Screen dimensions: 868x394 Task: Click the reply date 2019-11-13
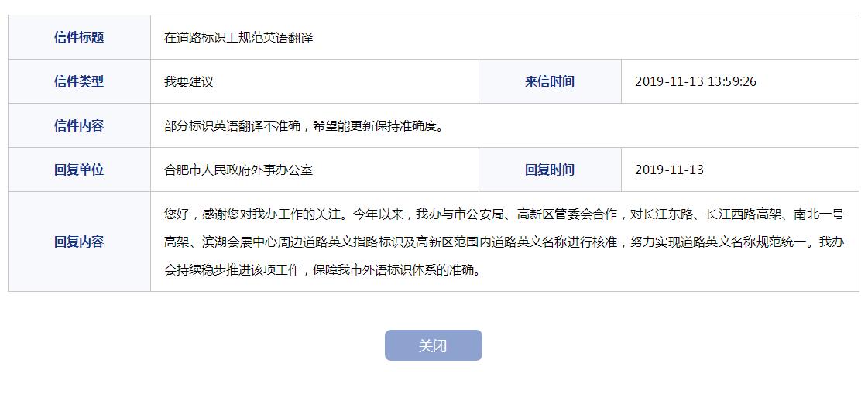[x=669, y=170]
